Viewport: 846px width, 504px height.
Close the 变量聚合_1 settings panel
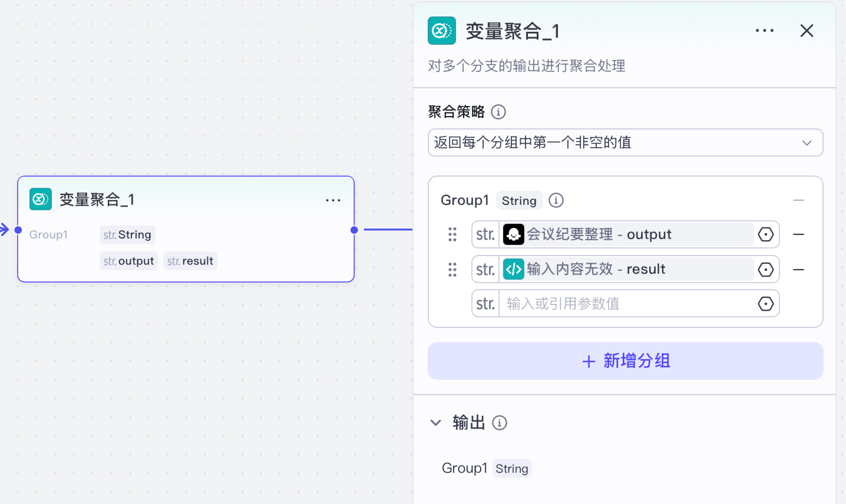tap(807, 31)
